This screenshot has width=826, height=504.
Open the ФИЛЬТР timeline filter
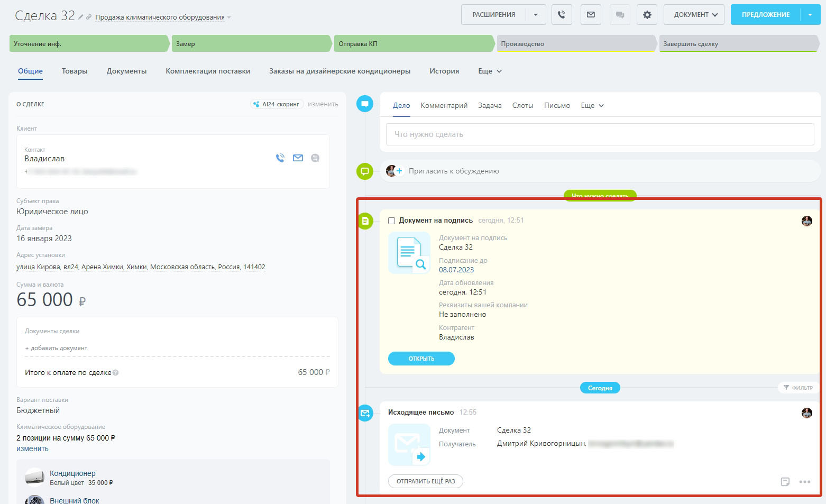tap(798, 388)
